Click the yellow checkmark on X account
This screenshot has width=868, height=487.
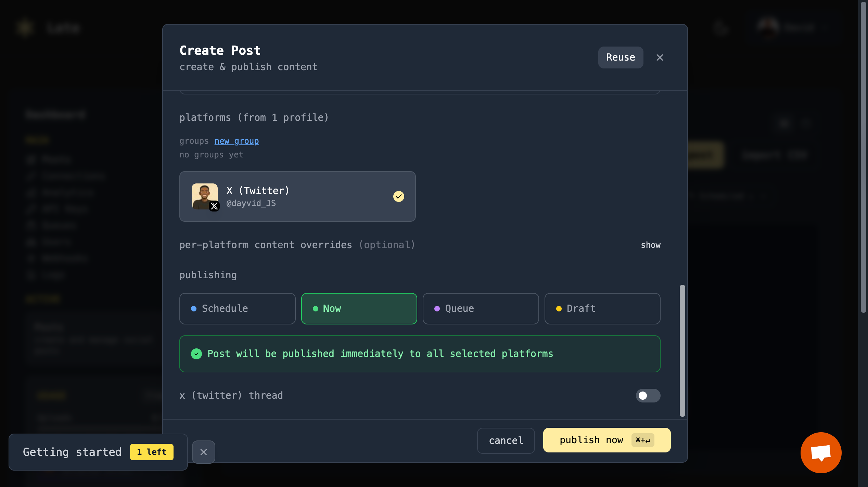398,196
